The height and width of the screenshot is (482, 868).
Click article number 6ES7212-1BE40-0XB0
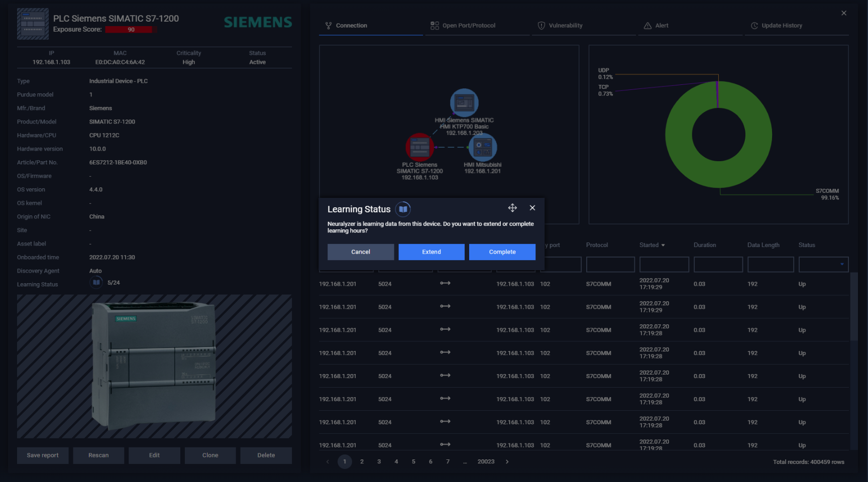point(118,163)
